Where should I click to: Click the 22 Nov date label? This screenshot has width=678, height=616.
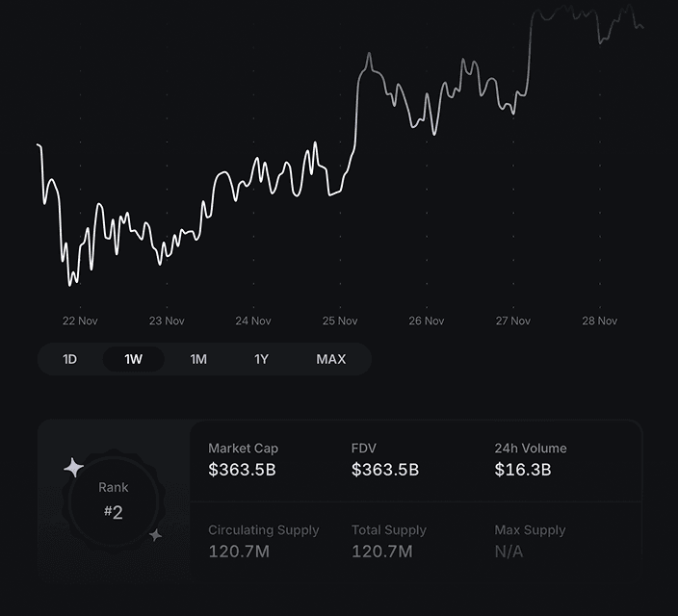80,321
